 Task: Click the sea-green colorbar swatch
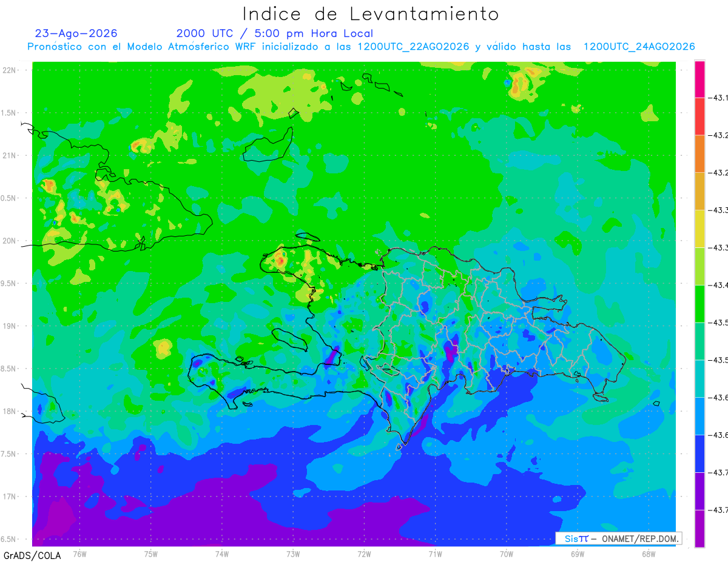click(x=699, y=341)
